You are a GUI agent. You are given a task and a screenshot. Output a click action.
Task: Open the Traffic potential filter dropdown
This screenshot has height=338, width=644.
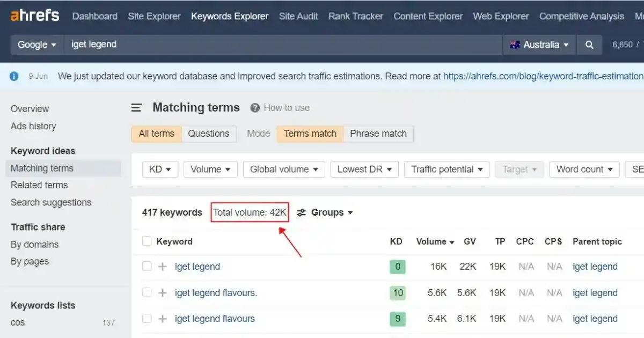447,170
